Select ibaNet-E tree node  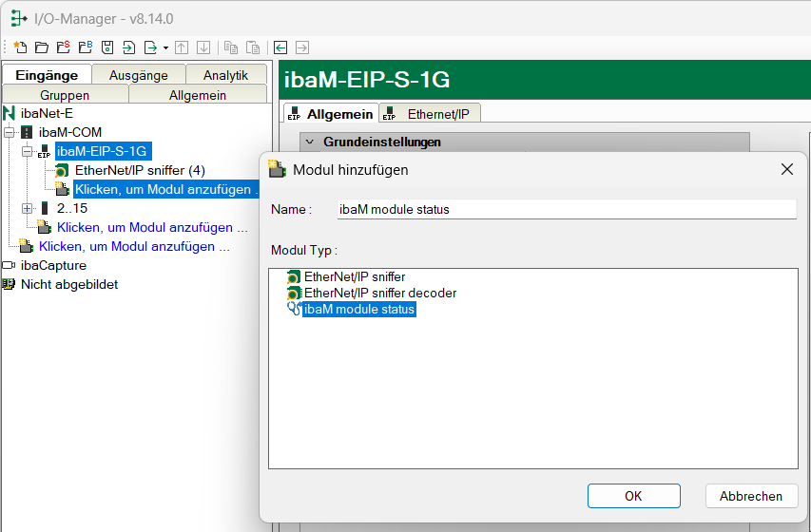(47, 113)
